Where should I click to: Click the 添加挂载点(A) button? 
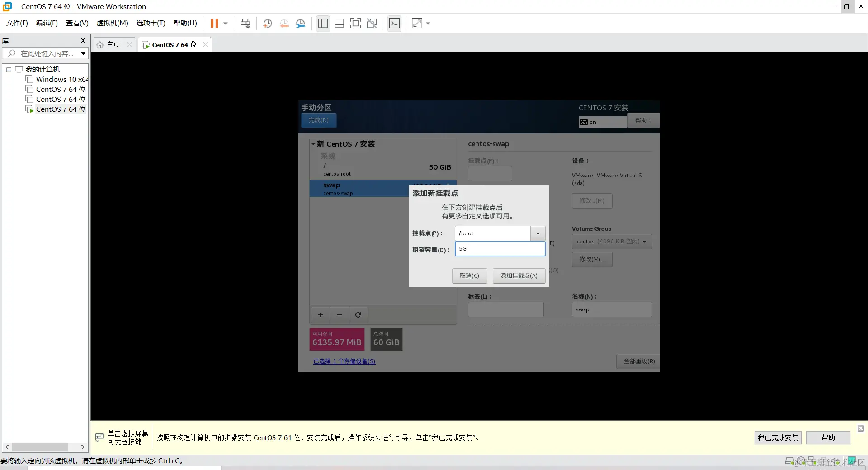click(519, 276)
